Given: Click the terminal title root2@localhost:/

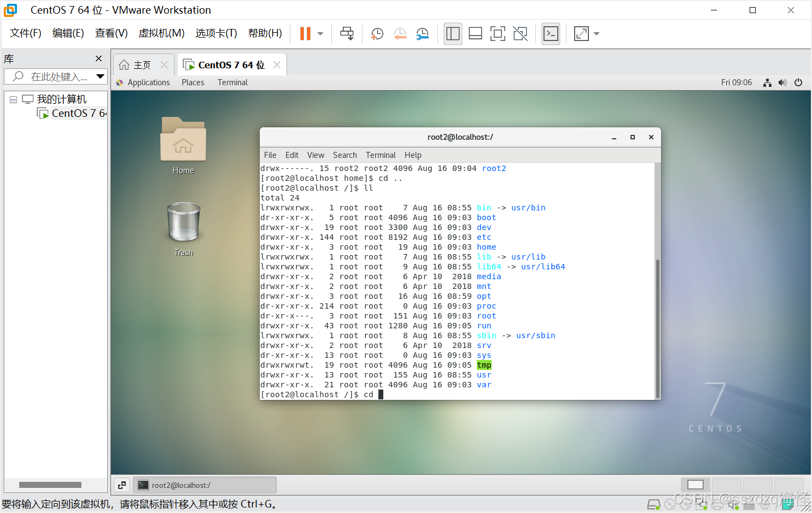Looking at the screenshot, I should pos(460,137).
